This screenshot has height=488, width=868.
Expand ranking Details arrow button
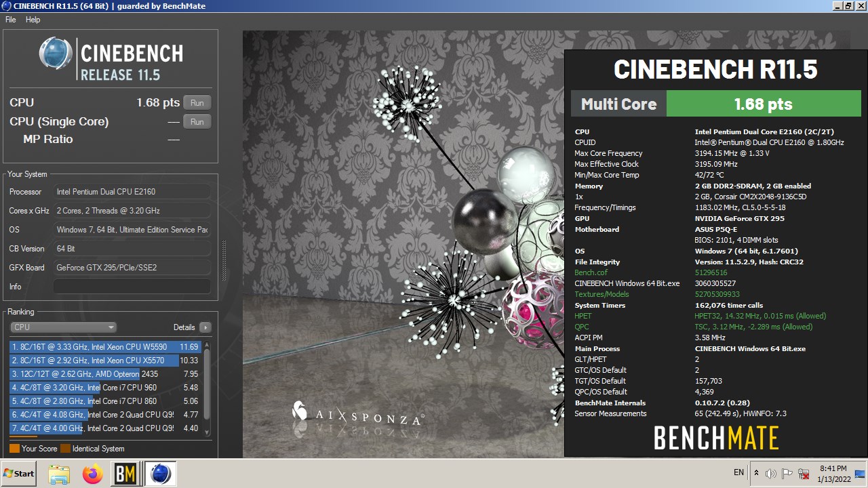click(205, 327)
